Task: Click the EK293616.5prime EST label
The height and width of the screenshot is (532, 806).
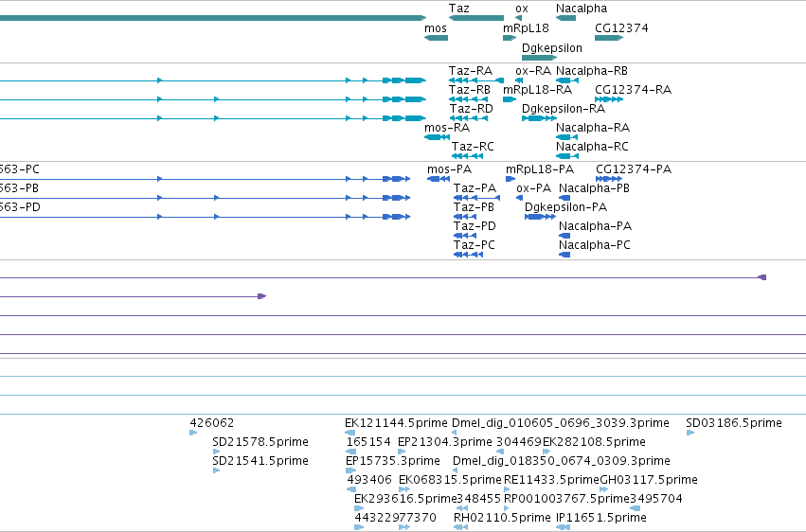Action: 405,499
